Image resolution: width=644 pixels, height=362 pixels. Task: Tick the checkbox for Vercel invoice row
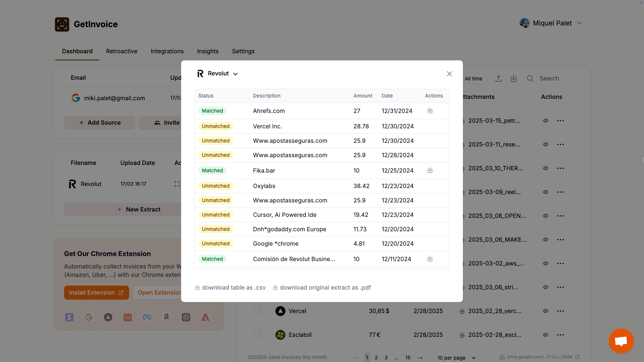258,311
